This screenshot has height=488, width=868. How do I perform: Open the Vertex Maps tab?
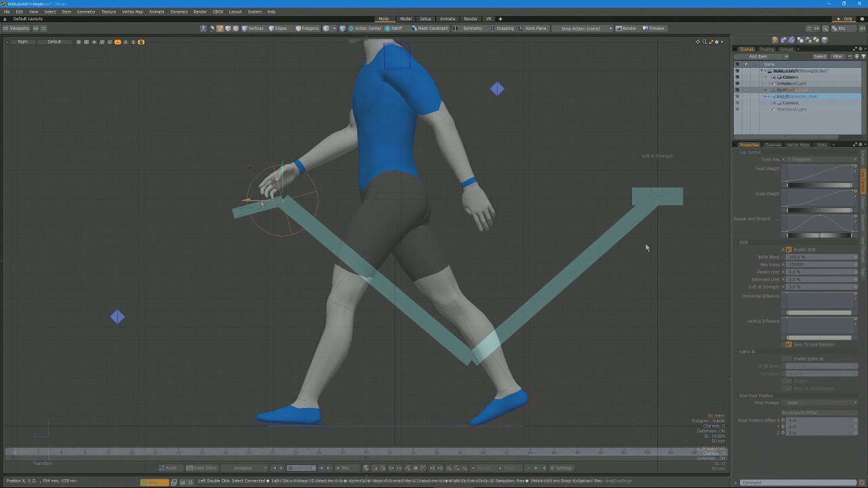click(797, 145)
